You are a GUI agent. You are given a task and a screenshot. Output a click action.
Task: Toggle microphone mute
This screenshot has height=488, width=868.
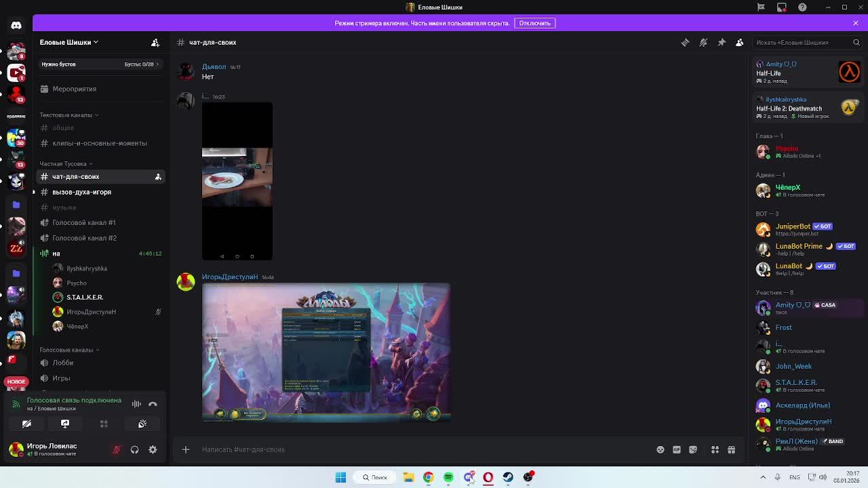[117, 449]
